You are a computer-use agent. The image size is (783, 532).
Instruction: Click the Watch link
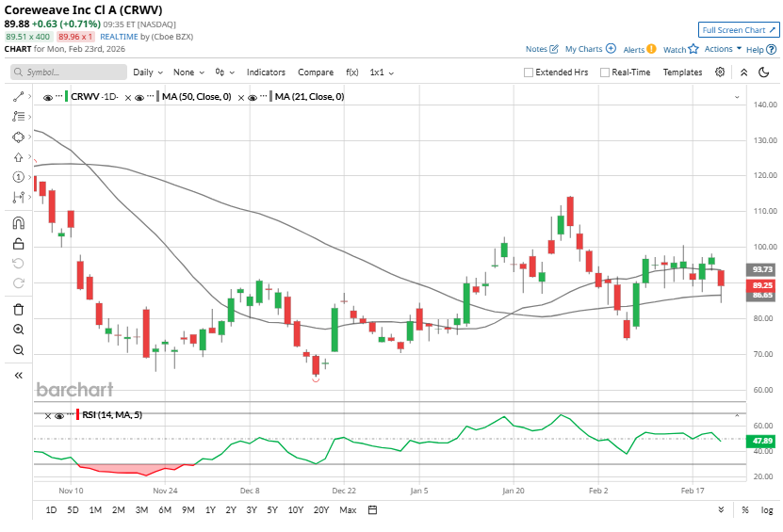click(675, 49)
